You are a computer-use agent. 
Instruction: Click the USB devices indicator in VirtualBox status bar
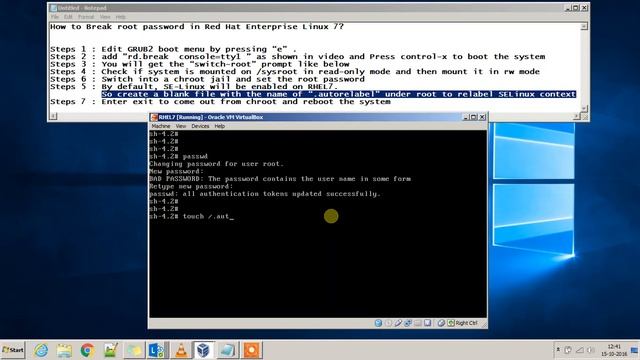398,323
